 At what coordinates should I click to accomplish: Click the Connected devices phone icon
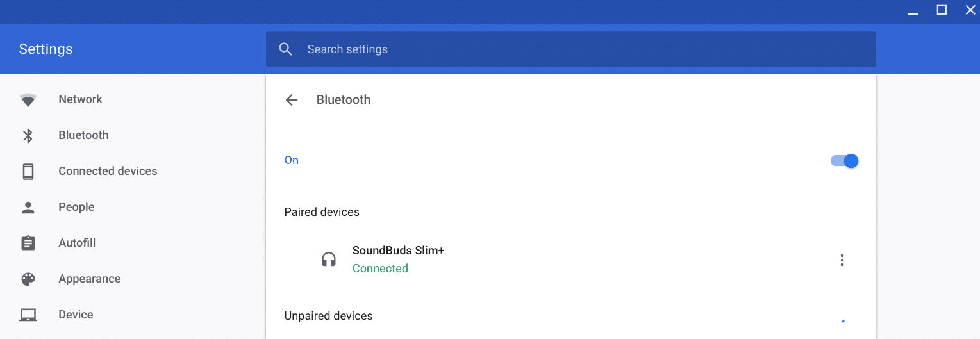pos(28,172)
